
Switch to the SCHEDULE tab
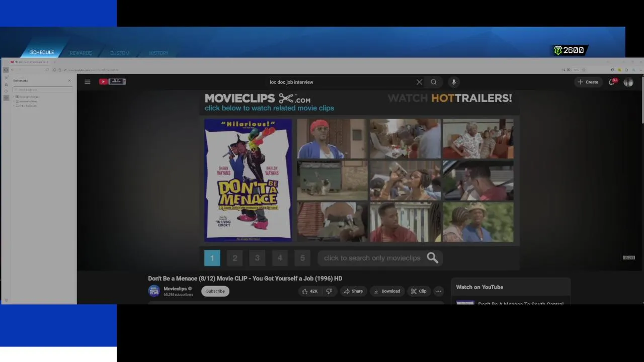point(42,52)
